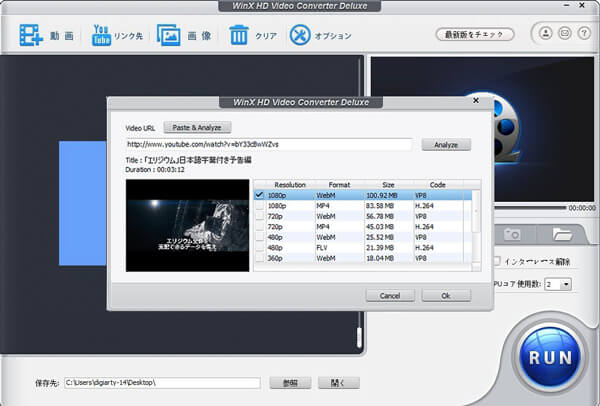This screenshot has height=406, width=600.
Task: Close the video URL dialog
Action: pyautogui.click(x=476, y=100)
